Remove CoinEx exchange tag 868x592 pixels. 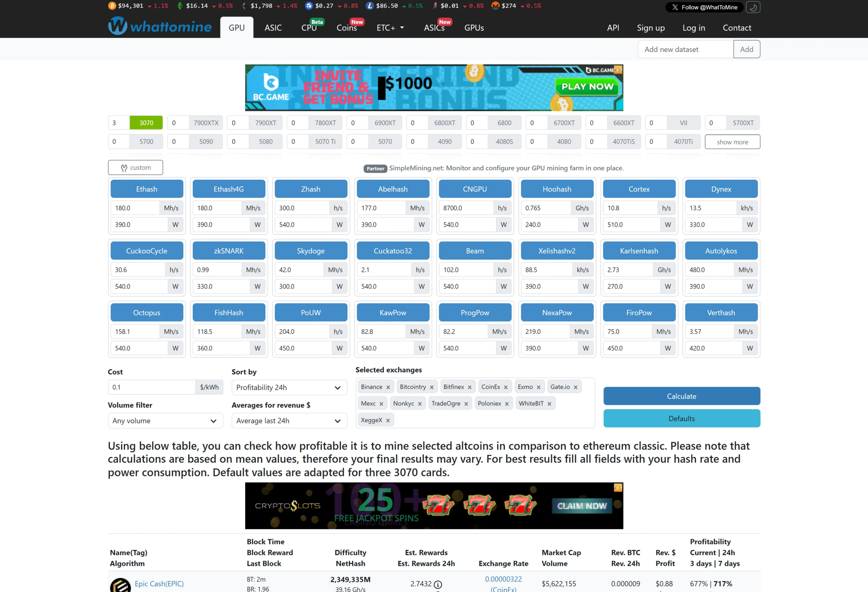(x=506, y=387)
